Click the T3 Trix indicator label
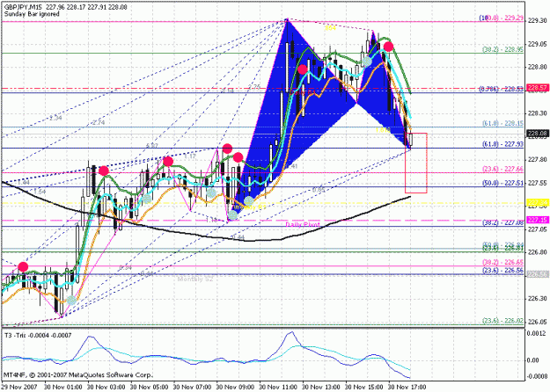The image size is (550, 392). coord(38,336)
